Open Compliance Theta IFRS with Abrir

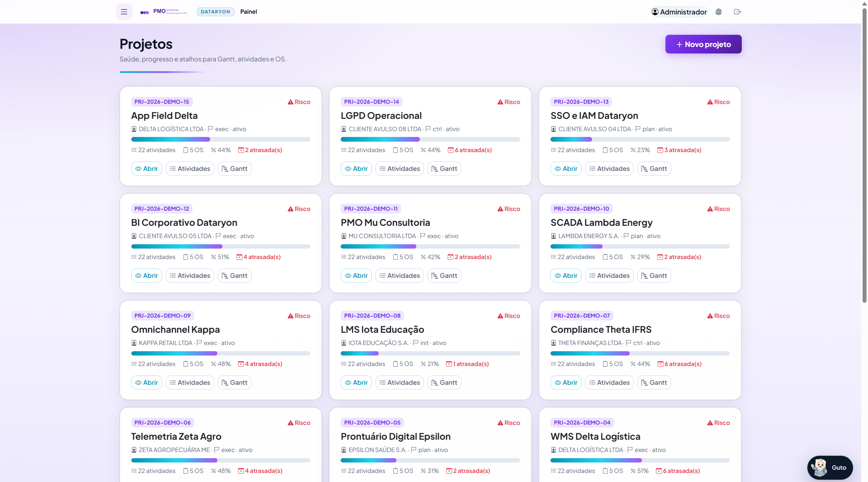(x=566, y=383)
